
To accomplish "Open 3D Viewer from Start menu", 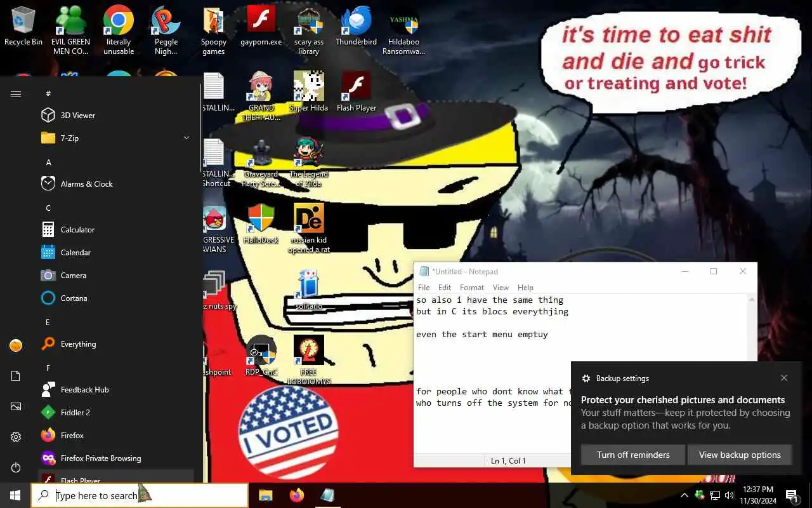I will click(x=116, y=115).
